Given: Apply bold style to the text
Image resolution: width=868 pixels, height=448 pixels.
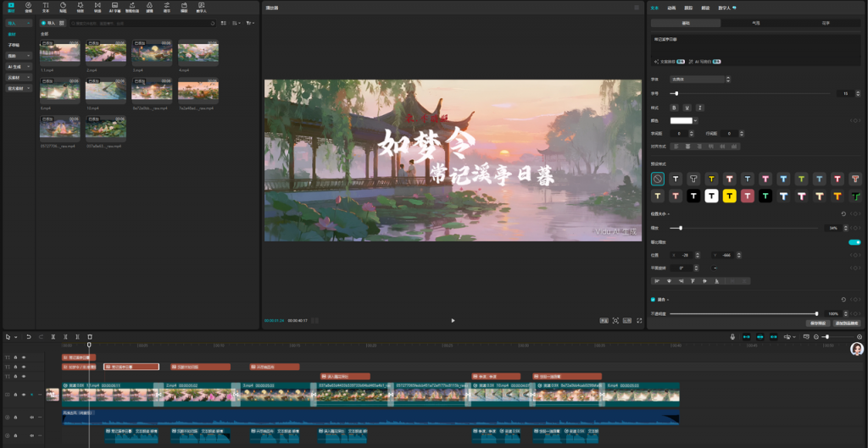Looking at the screenshot, I should (675, 108).
